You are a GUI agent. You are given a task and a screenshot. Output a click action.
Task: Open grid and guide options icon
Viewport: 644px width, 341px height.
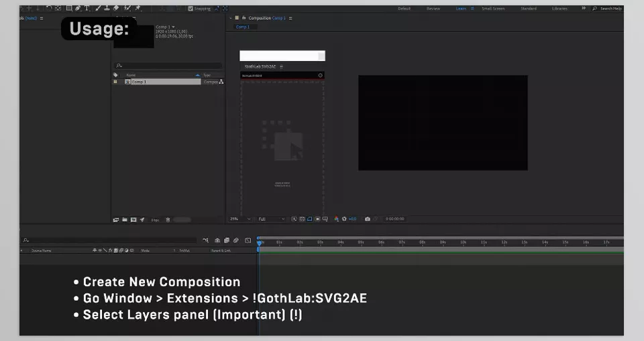(325, 219)
